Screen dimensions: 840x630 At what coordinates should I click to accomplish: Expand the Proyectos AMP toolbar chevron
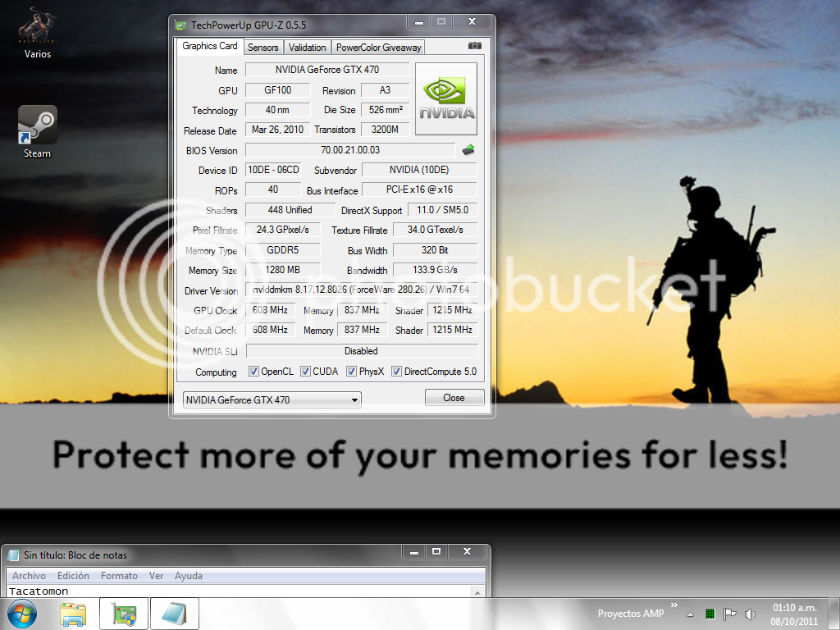click(x=674, y=605)
